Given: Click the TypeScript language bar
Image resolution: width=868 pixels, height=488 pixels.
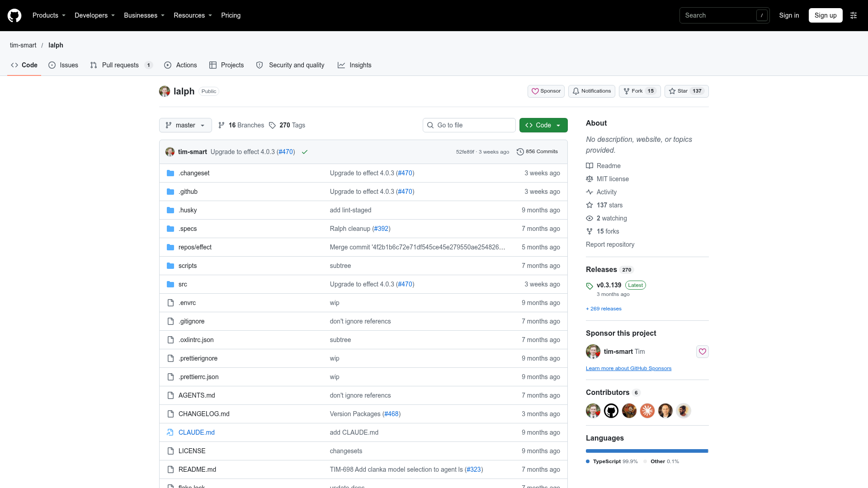Looking at the screenshot, I should point(647,451).
